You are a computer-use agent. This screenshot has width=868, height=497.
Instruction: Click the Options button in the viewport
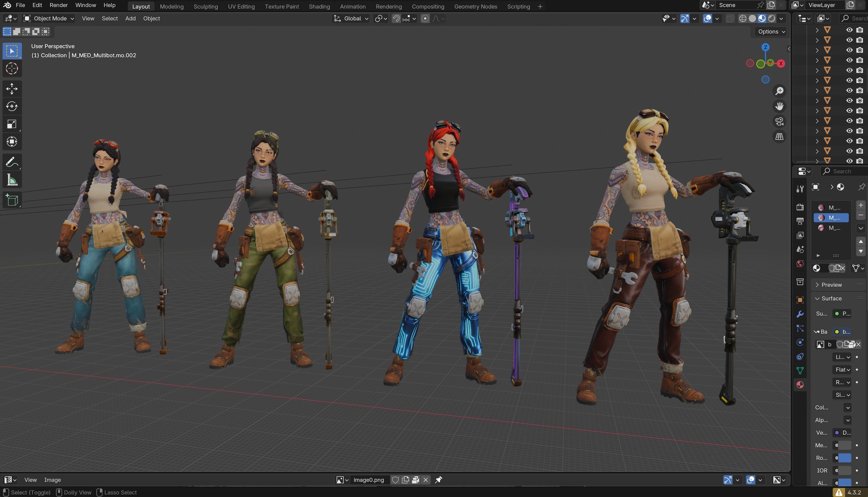click(x=770, y=31)
